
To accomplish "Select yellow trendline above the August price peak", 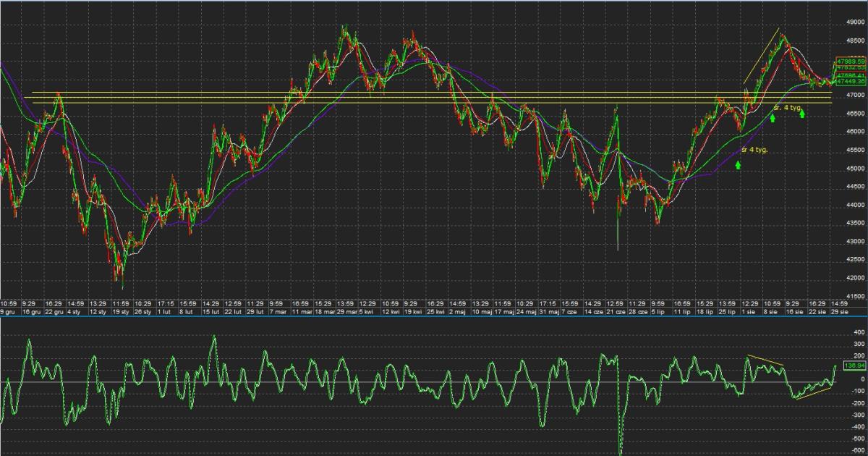I will 761,56.
